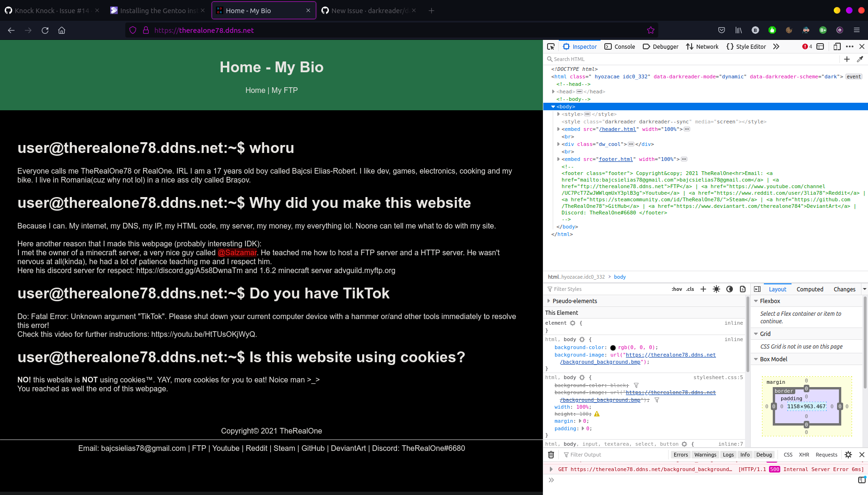The height and width of the screenshot is (495, 868).
Task: Collapse the body element node
Action: click(553, 107)
